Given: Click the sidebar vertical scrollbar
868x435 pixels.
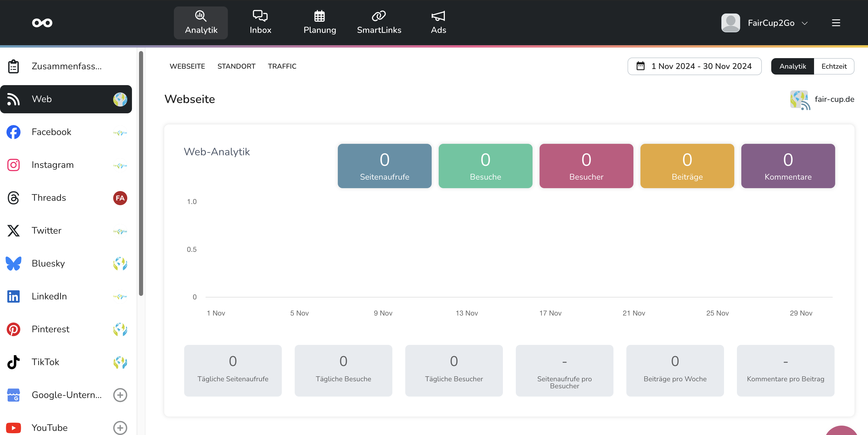Looking at the screenshot, I should click(141, 173).
